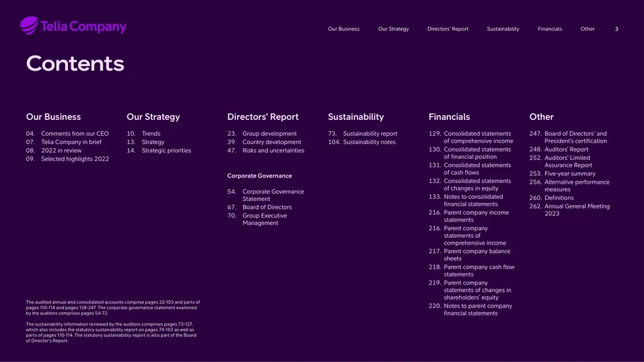Go to Telia Company in brief
This screenshot has height=362, width=644.
[x=64, y=142]
